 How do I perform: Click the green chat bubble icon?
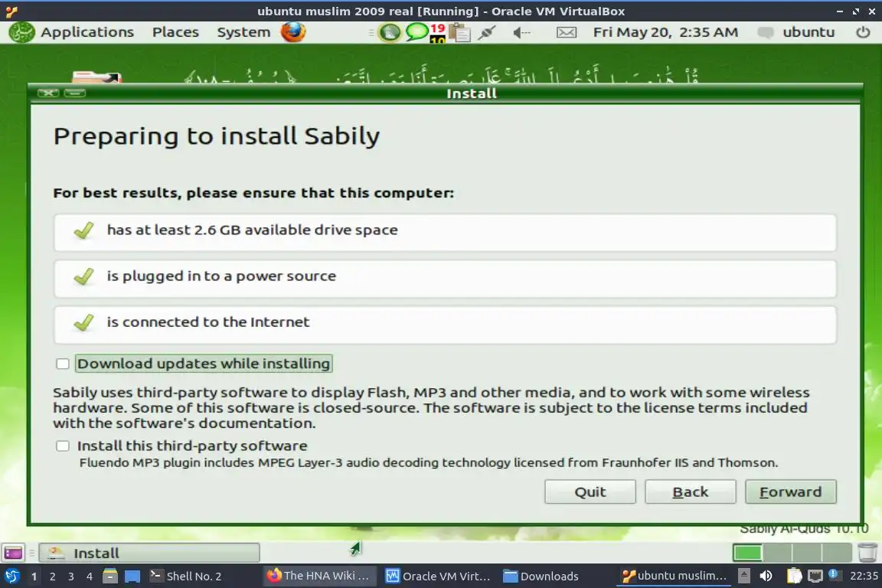(416, 31)
